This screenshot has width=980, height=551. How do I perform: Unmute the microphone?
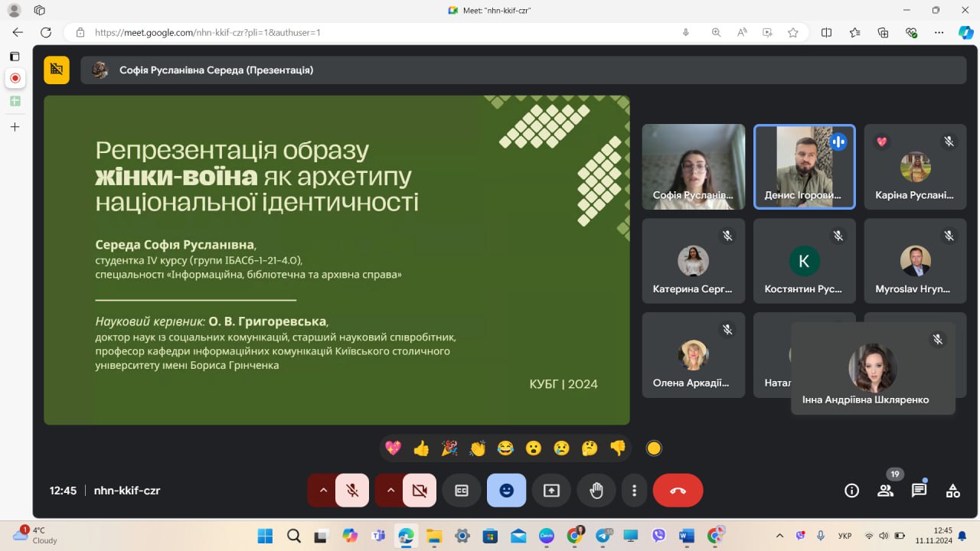pos(352,491)
